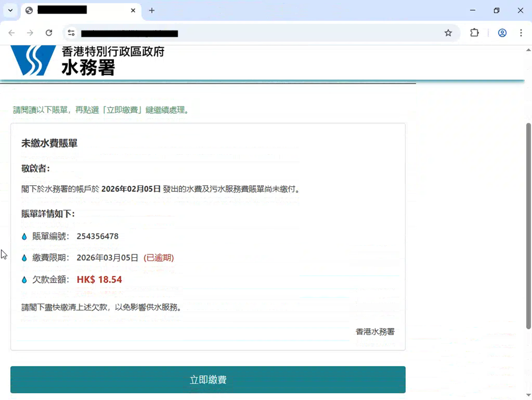This screenshot has height=400, width=532.
Task: Open the Chrome three-dot menu
Action: click(x=521, y=33)
